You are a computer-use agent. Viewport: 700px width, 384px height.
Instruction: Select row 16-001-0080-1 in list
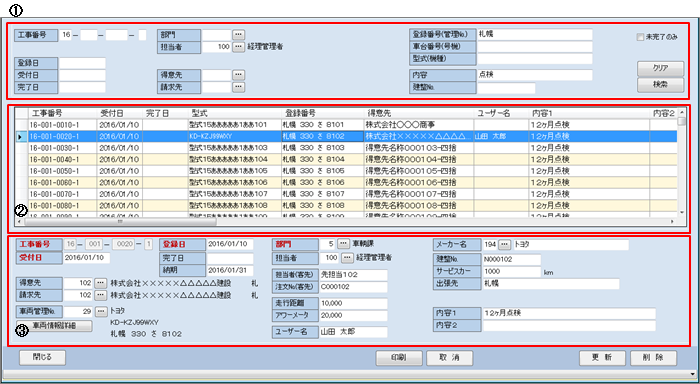pyautogui.click(x=346, y=206)
